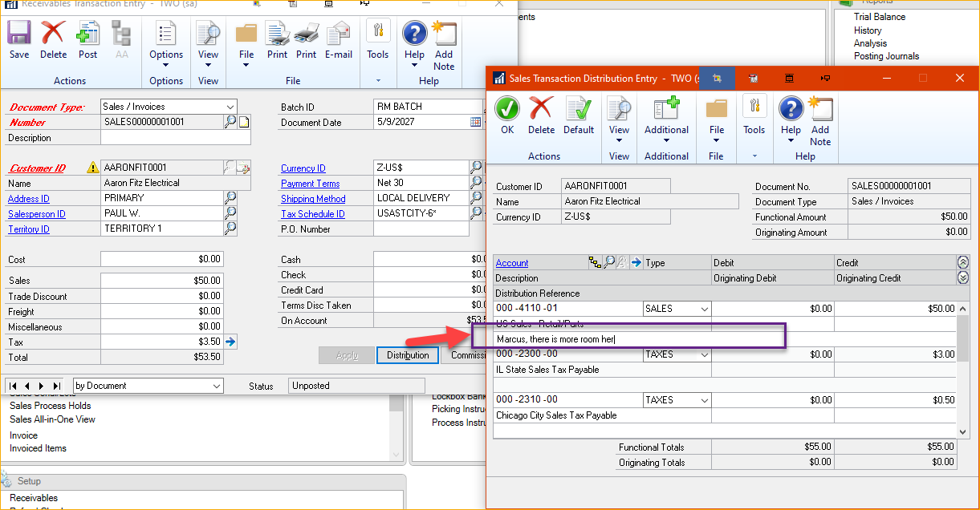
Task: Open the View menu in Receivables Transaction Entry
Action: pos(208,44)
